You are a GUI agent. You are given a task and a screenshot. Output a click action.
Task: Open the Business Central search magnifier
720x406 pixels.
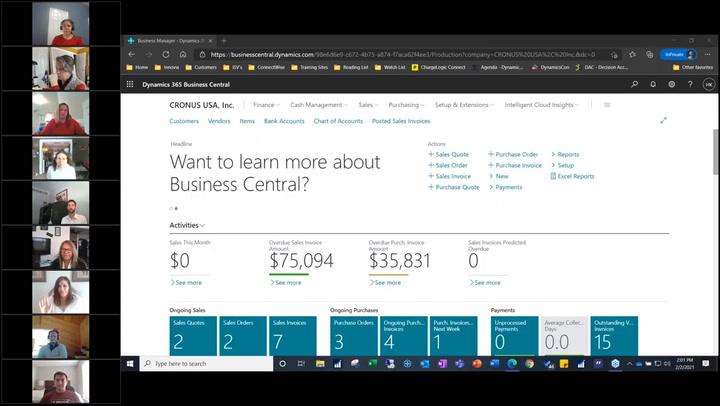(x=634, y=85)
